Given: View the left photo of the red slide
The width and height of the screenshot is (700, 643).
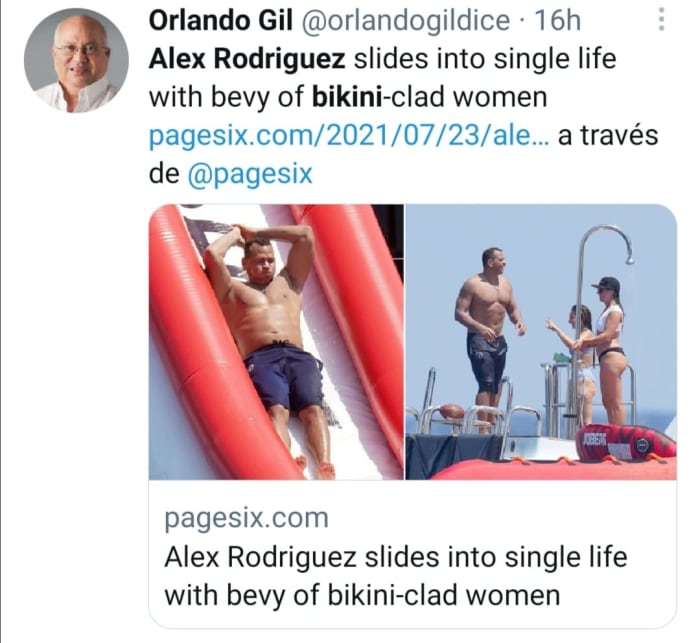Looking at the screenshot, I should click(276, 341).
